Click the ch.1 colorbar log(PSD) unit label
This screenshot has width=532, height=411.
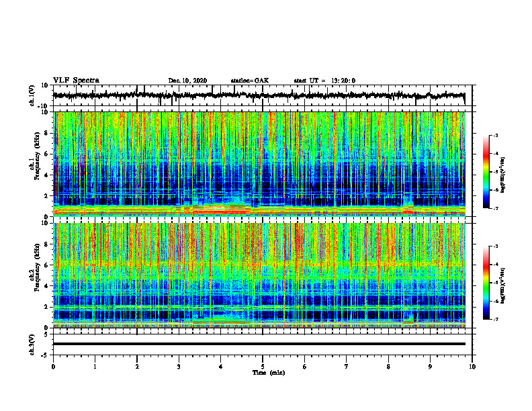pos(503,175)
